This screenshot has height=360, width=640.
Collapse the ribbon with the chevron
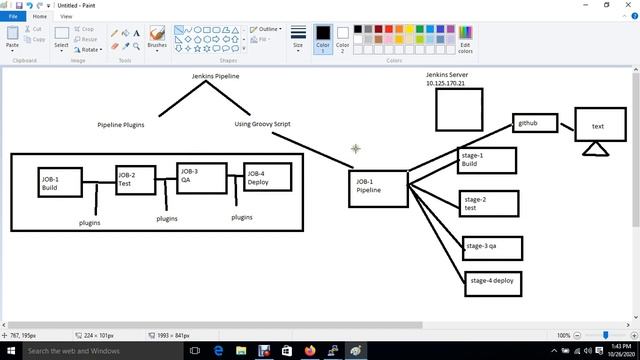coord(624,16)
